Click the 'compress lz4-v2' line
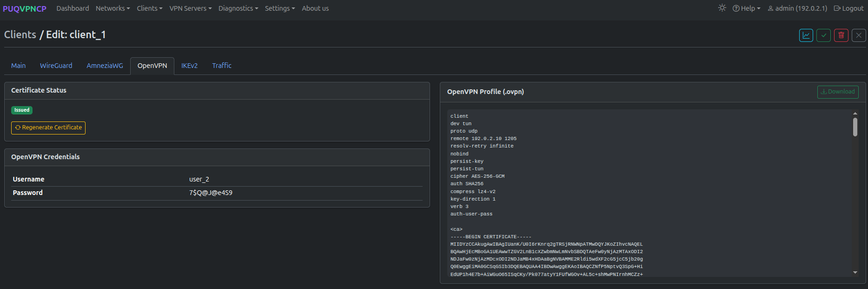The image size is (868, 289). click(473, 192)
